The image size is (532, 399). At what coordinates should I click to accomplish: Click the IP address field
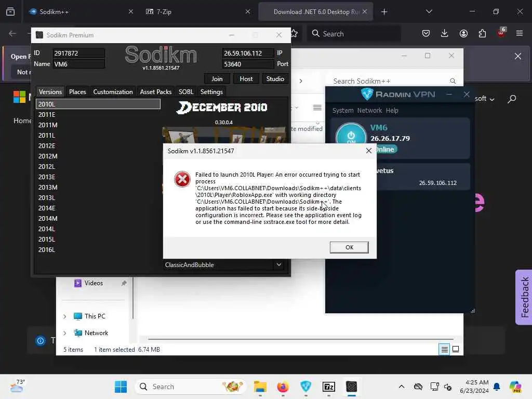pyautogui.click(x=248, y=54)
